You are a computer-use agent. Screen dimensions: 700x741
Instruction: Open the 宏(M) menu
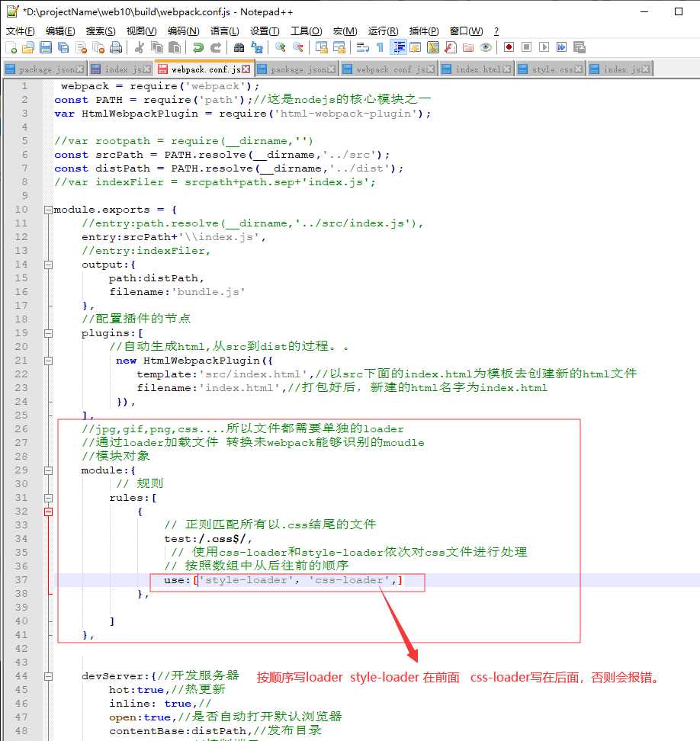pyautogui.click(x=345, y=31)
